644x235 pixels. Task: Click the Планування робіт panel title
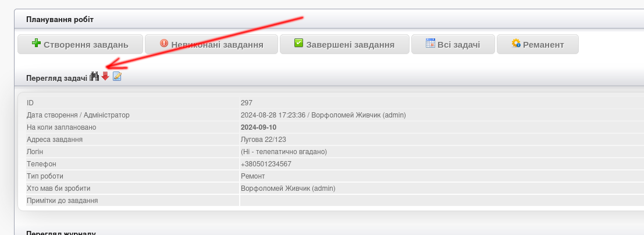point(60,20)
